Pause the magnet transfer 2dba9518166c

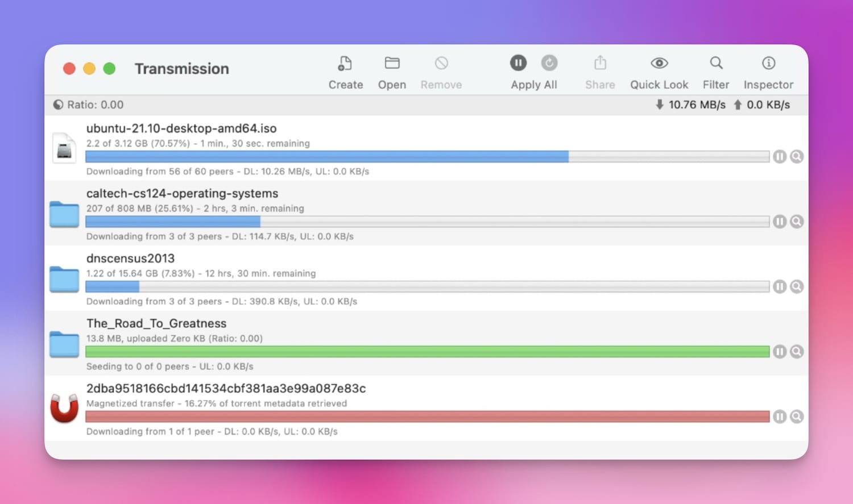[780, 416]
